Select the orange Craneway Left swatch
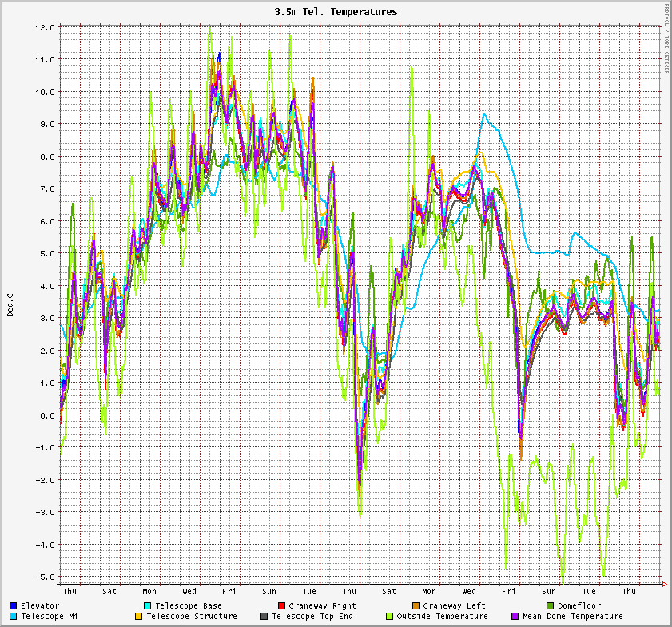Image resolution: width=672 pixels, height=627 pixels. tap(416, 605)
